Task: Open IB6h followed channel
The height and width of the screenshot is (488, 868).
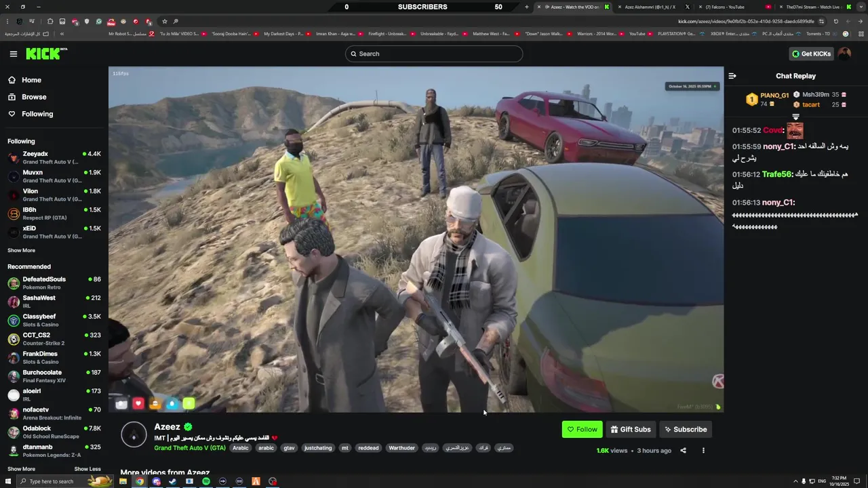Action: click(54, 213)
